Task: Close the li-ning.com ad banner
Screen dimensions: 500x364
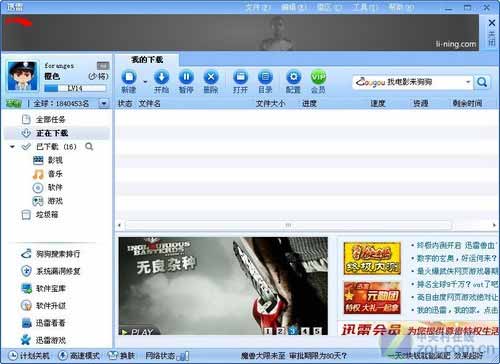Action: [492, 32]
